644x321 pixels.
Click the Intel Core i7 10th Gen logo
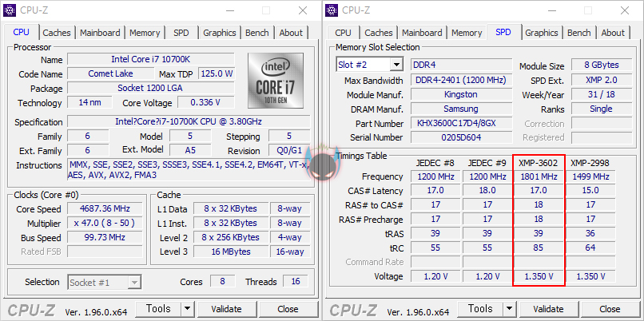tap(276, 80)
